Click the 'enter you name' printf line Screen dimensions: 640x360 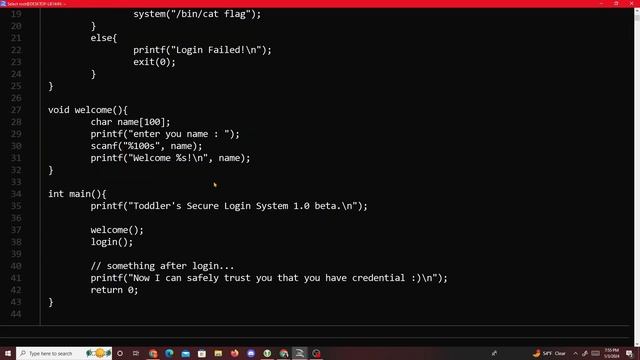click(165, 134)
